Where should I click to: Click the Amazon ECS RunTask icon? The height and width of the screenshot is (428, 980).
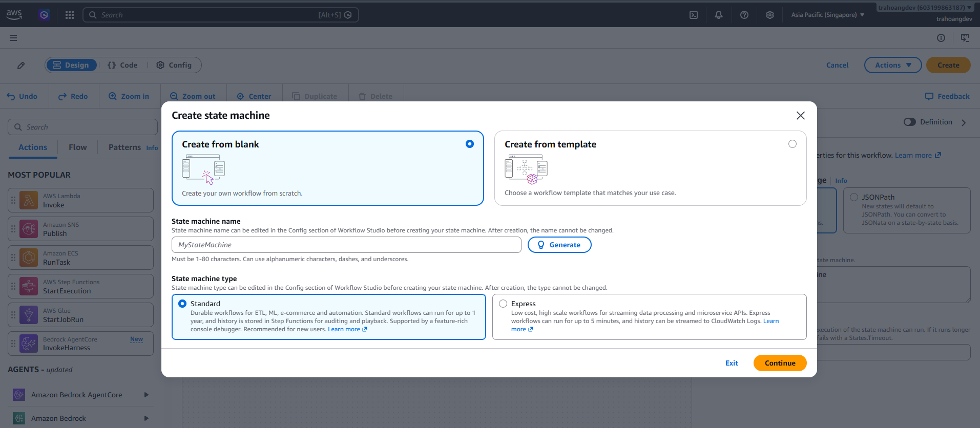point(29,258)
